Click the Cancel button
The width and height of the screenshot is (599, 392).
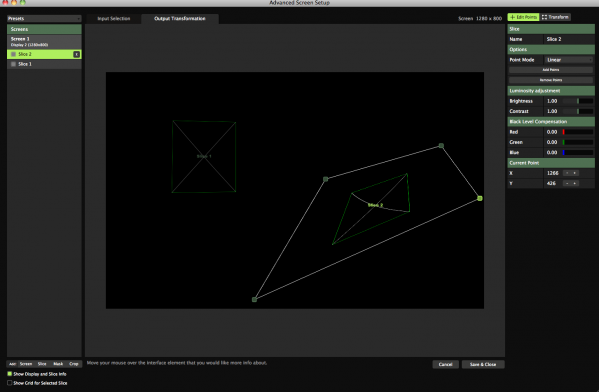[445, 364]
